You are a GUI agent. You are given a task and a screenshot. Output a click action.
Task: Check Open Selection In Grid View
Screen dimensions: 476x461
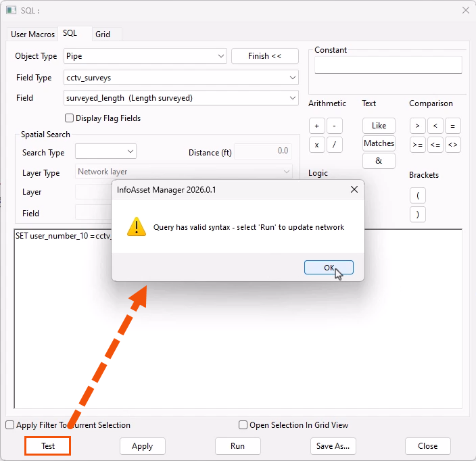click(243, 425)
